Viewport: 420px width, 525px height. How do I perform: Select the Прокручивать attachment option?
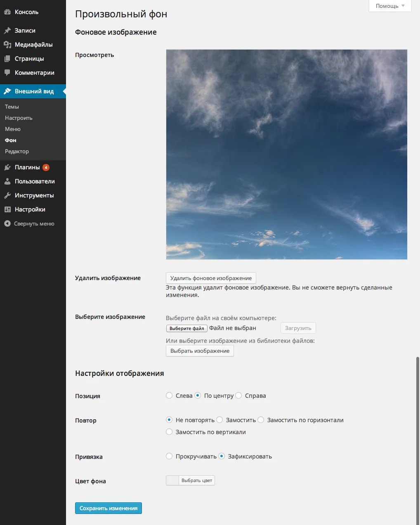(169, 456)
